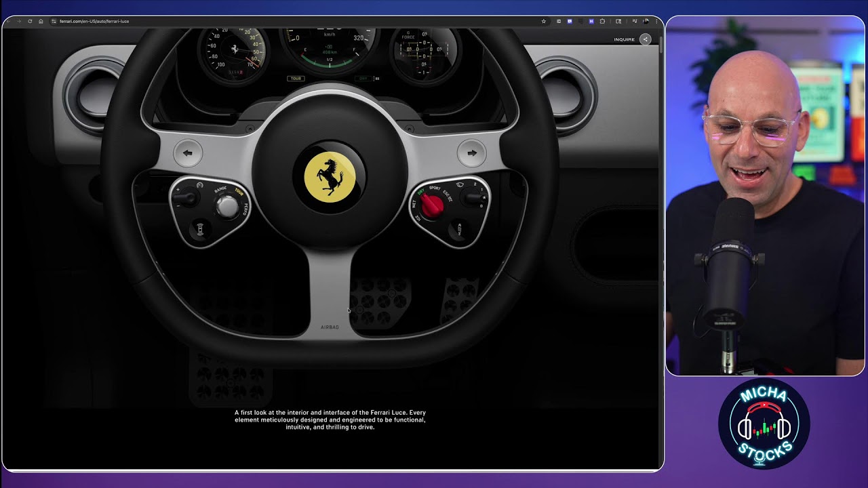Click the parking sensor button on left pod
Image resolution: width=868 pixels, height=488 pixels.
click(201, 229)
